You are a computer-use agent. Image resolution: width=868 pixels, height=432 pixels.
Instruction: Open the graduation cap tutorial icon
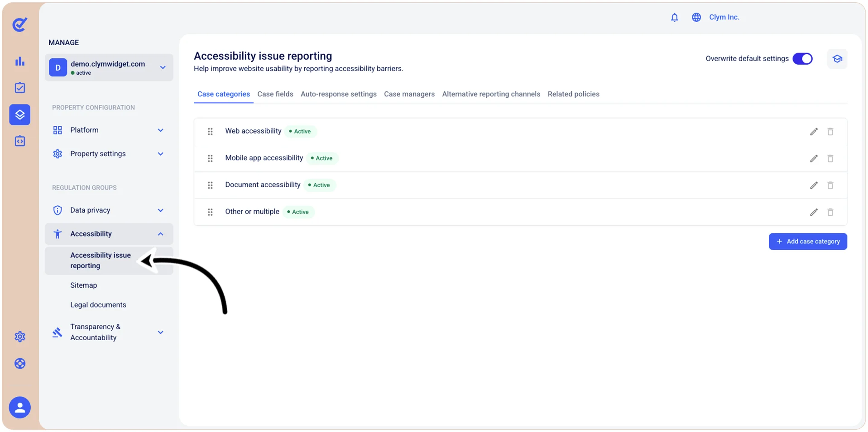pyautogui.click(x=837, y=59)
